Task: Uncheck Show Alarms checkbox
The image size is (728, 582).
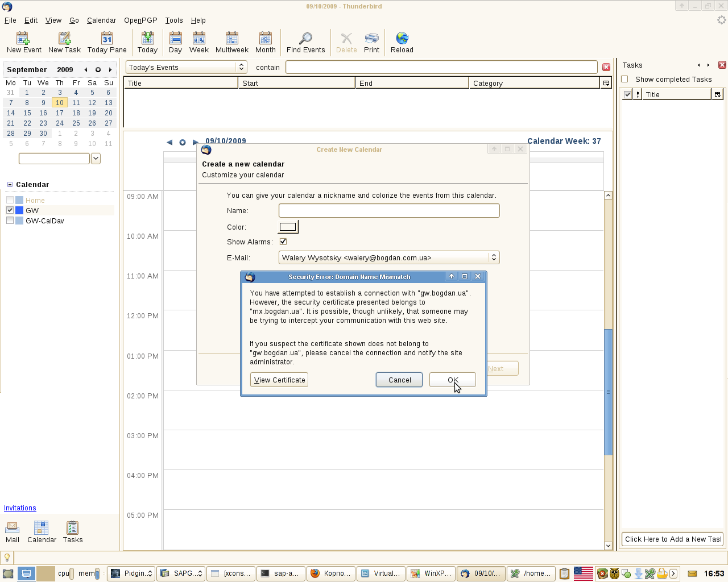Action: [283, 242]
